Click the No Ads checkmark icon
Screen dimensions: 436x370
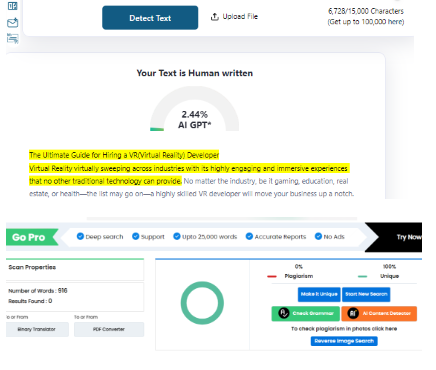(318, 236)
